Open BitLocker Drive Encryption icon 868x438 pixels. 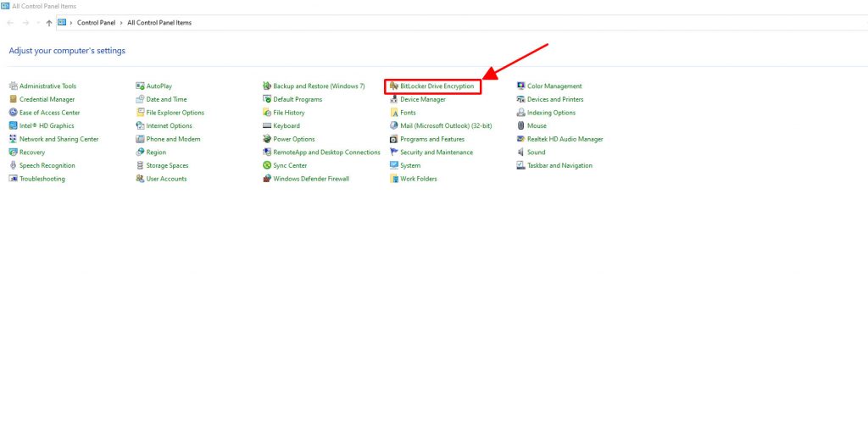pos(393,86)
